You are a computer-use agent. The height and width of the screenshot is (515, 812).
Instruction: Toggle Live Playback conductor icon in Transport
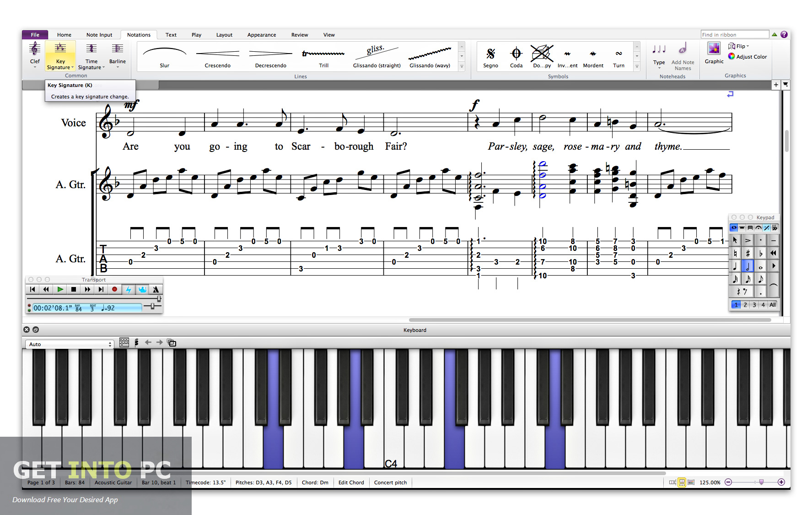click(142, 289)
